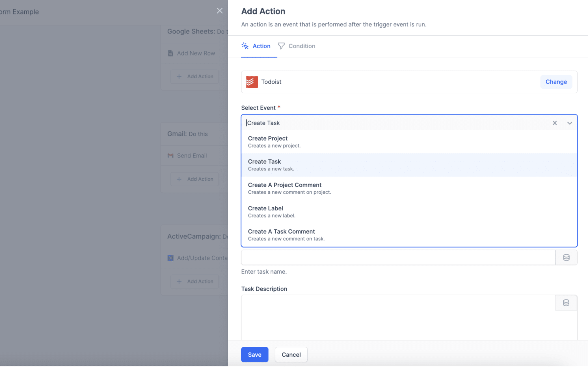
Task: Choose the Create Label event option
Action: click(x=265, y=211)
